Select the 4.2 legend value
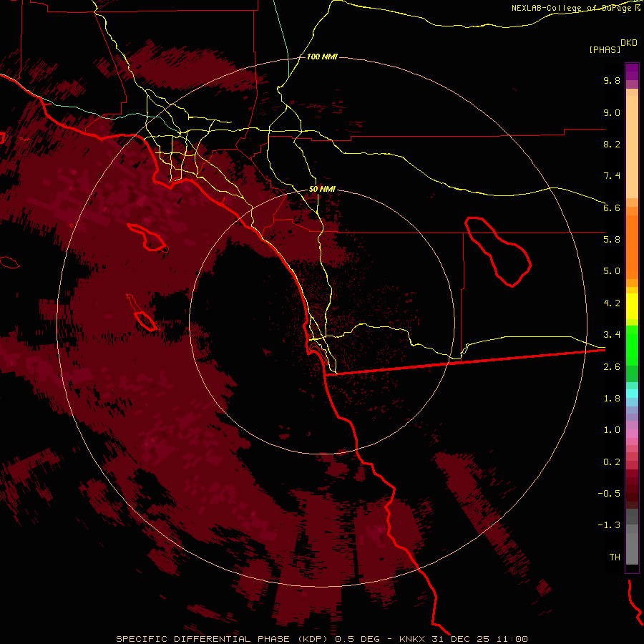 tap(612, 303)
